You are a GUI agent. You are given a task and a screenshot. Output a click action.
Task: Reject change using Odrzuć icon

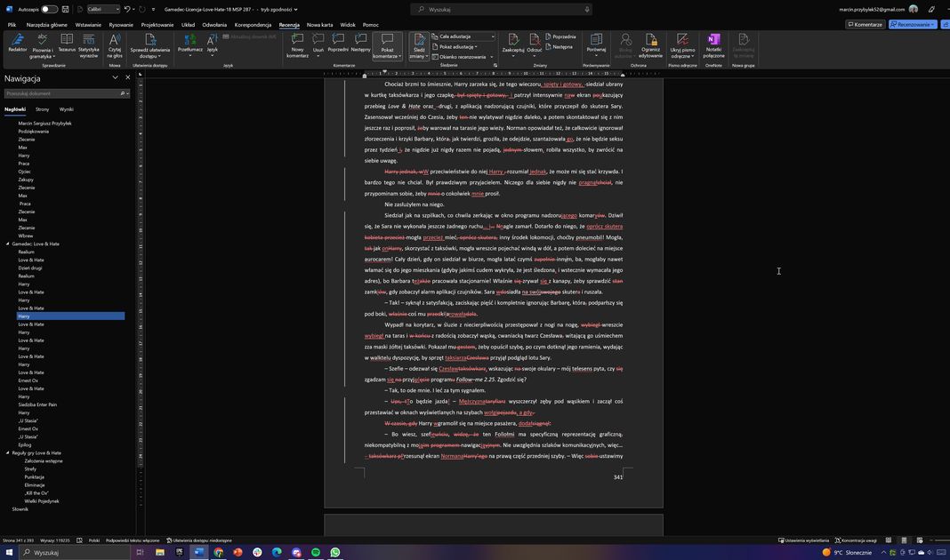point(535,43)
